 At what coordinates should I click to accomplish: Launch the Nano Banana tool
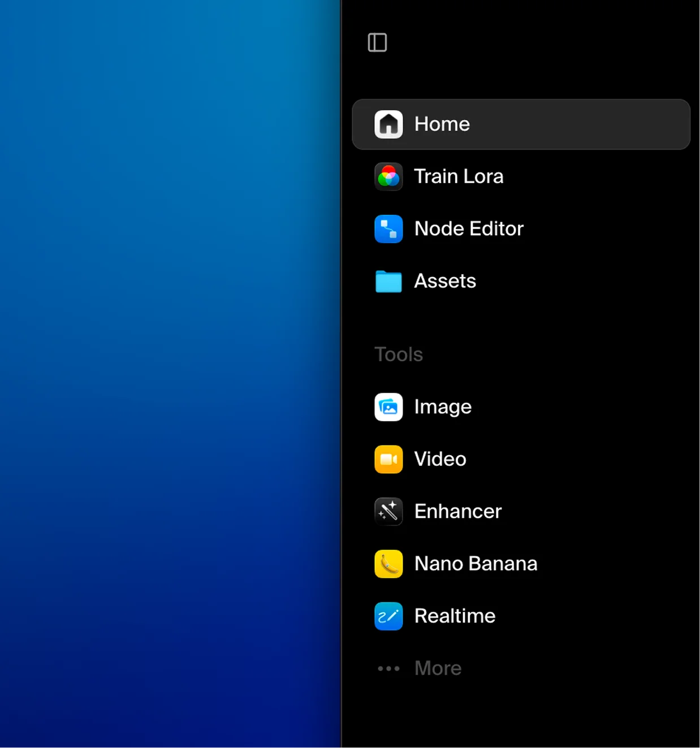tap(476, 564)
